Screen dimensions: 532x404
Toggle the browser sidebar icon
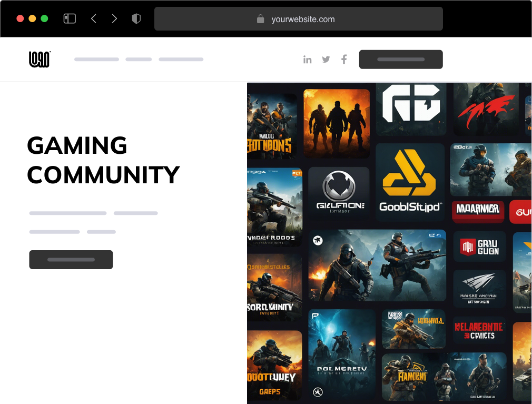click(70, 19)
